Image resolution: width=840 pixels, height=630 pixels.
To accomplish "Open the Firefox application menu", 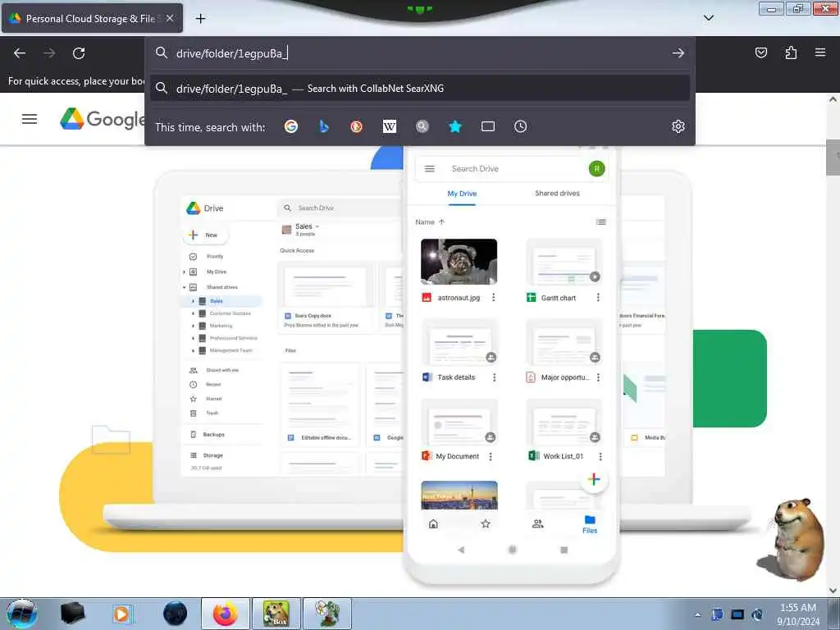I will click(x=820, y=52).
